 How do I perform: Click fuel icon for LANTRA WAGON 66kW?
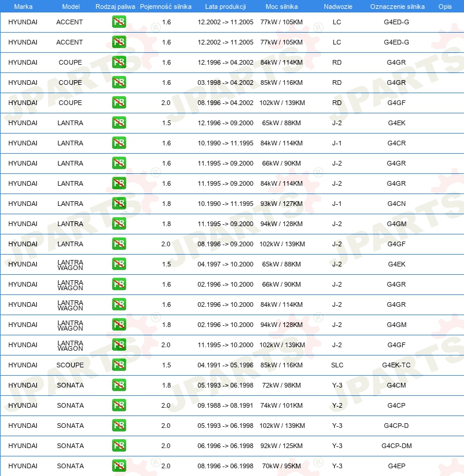119,284
